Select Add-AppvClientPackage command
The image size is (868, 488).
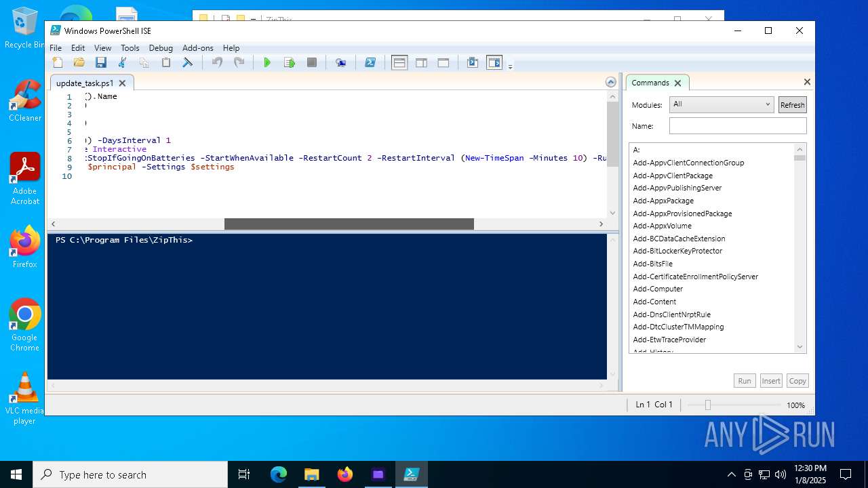pyautogui.click(x=673, y=176)
